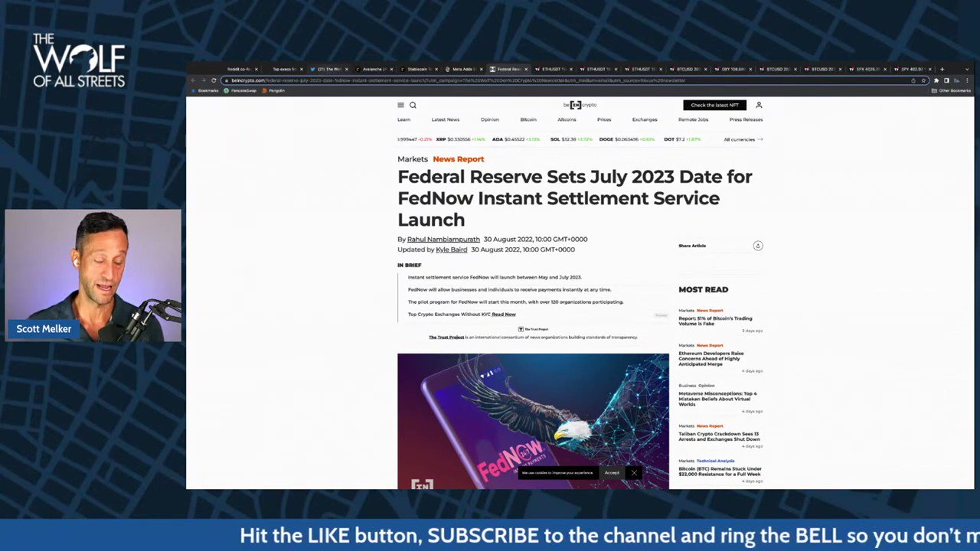Dismiss the cookie banner with the X
This screenshot has height=551, width=980.
point(634,473)
